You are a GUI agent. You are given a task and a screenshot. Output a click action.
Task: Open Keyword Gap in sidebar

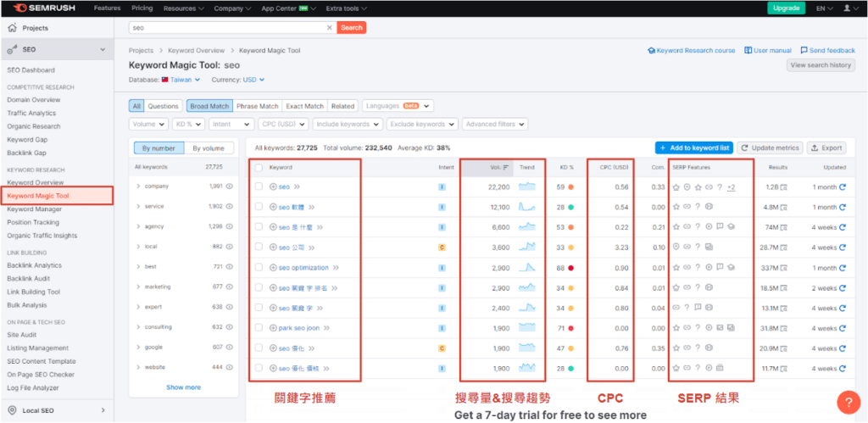click(x=26, y=140)
